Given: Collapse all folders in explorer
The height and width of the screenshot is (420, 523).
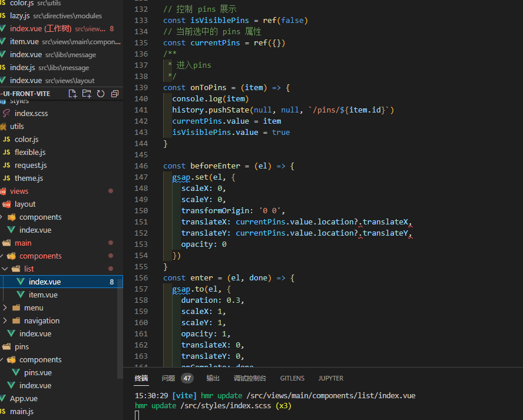Looking at the screenshot, I should tap(115, 94).
